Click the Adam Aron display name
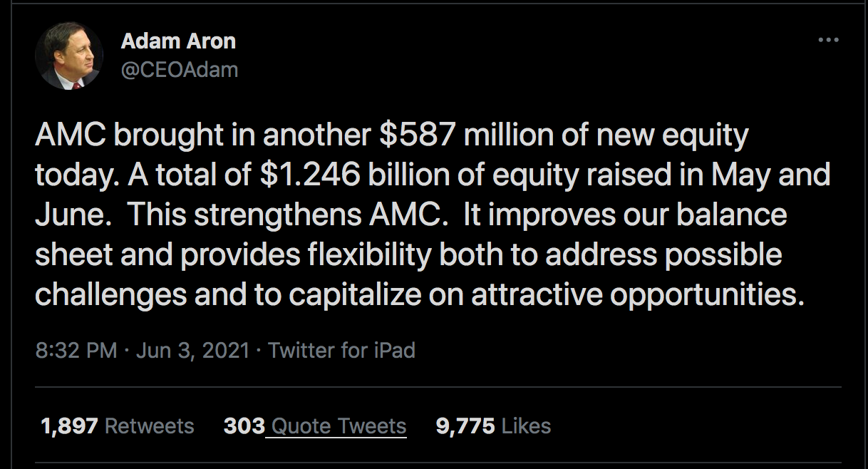 (x=180, y=41)
